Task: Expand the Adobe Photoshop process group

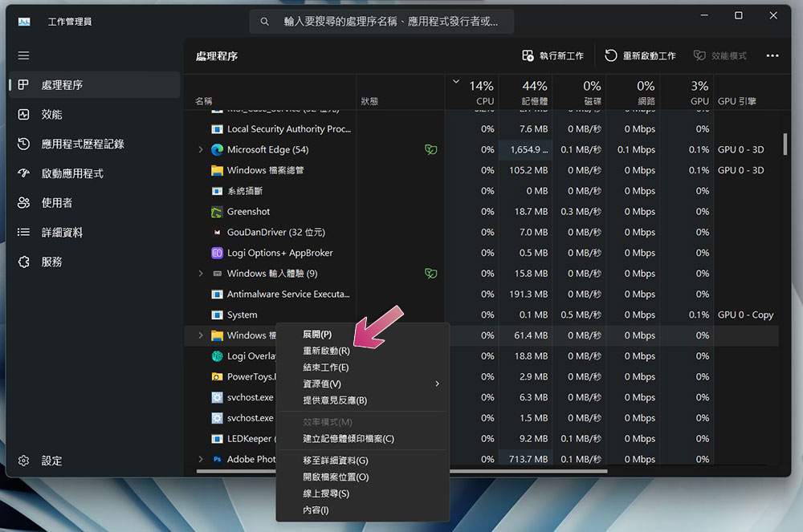Action: point(201,459)
